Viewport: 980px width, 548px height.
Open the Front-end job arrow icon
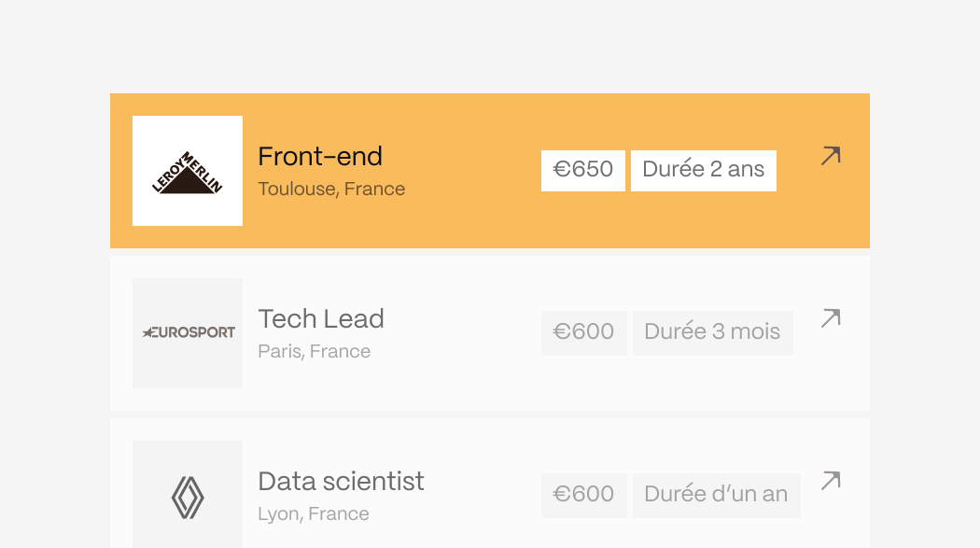[x=831, y=156]
